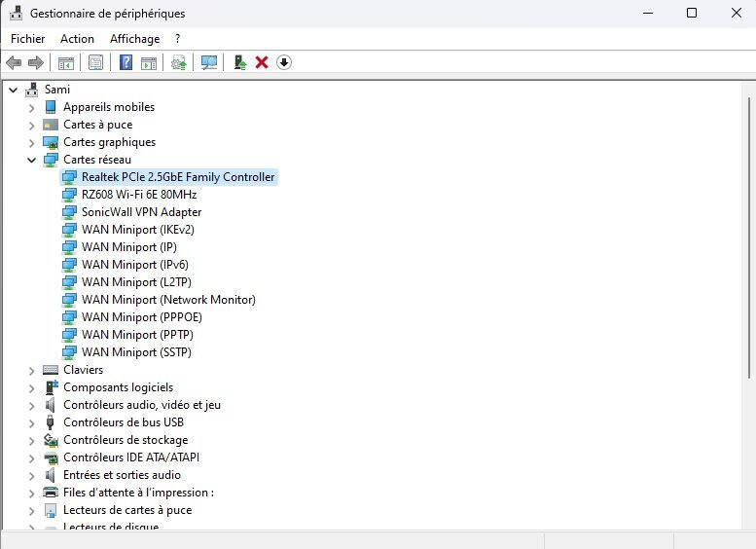The image size is (756, 549).
Task: Select the Contrôleurs IDE ATA/ATAPI label
Action: (x=131, y=457)
